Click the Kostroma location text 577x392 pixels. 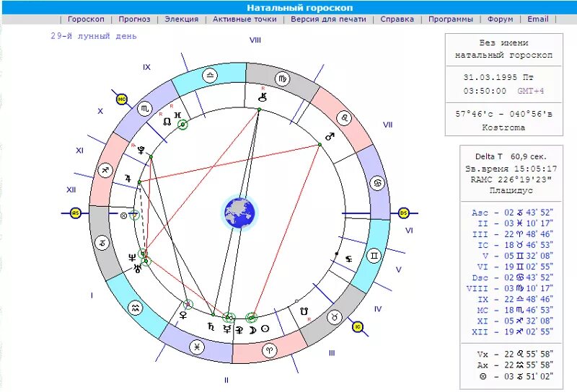(503, 128)
